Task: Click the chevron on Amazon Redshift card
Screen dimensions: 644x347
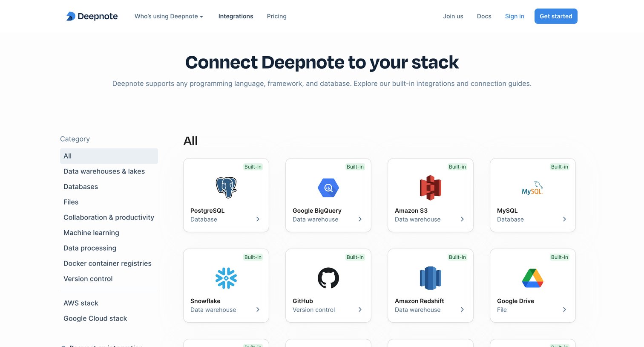Action: point(462,309)
